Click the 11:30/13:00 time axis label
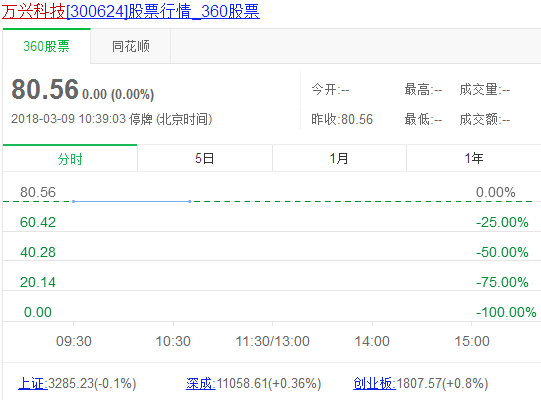Screen dimensions: 541x400 273,341
